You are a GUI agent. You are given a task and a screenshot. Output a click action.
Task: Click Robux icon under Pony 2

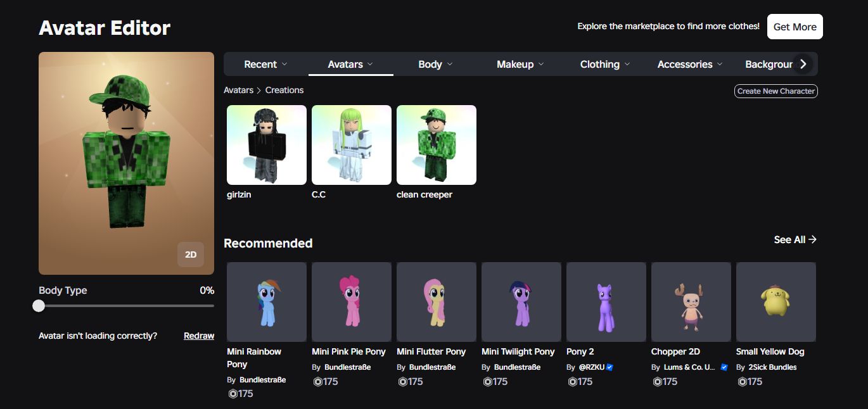tap(572, 382)
